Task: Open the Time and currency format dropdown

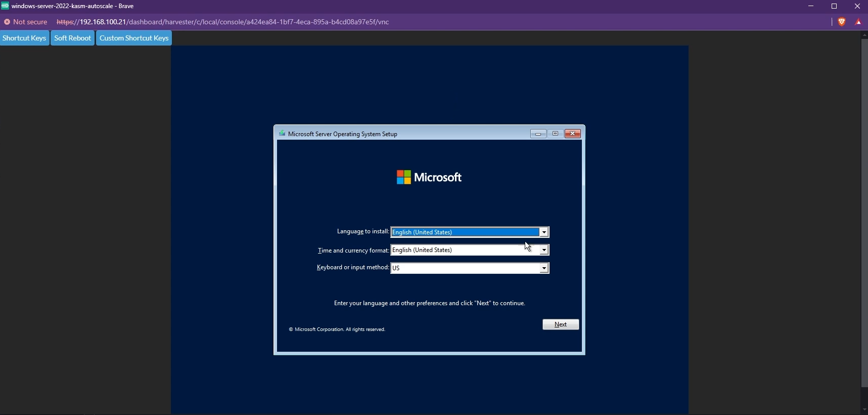Action: [x=544, y=250]
